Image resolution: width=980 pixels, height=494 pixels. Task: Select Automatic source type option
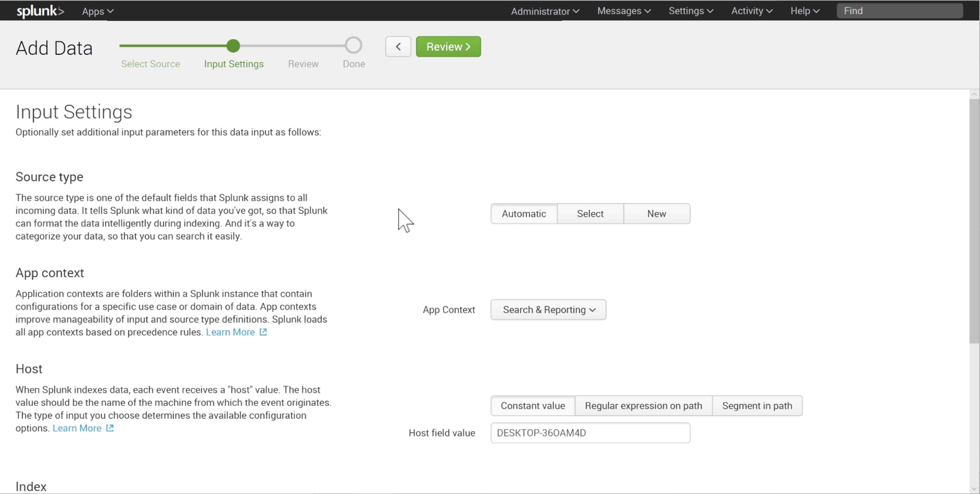click(x=523, y=214)
